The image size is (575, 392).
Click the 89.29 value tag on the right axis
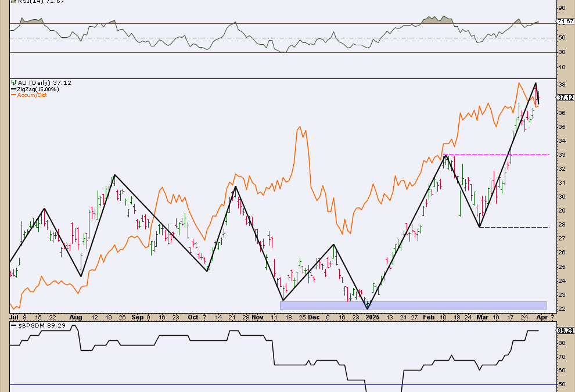coord(565,330)
